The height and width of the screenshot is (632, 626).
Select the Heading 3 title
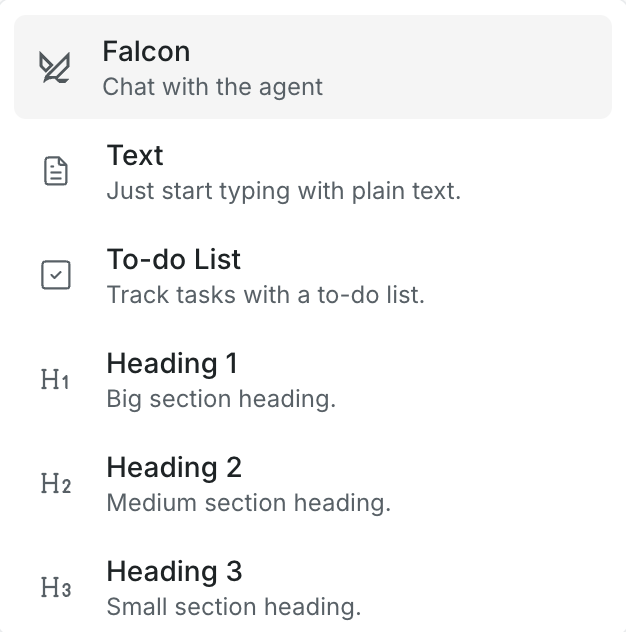[174, 572]
